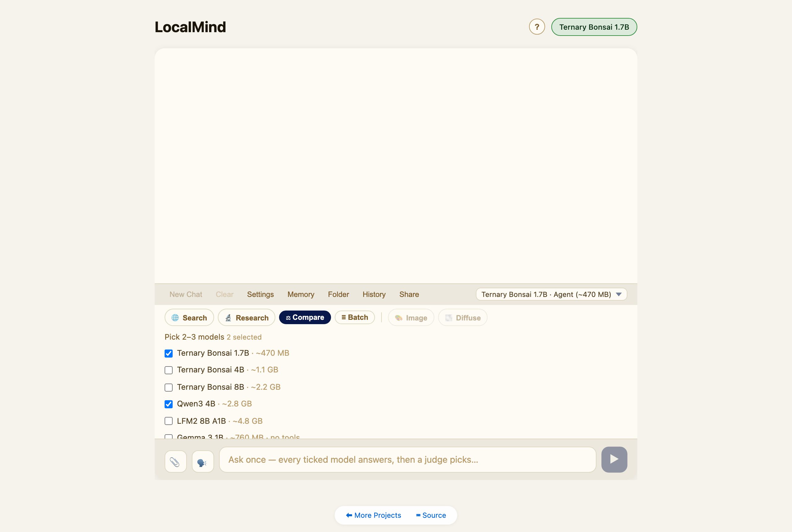Click the '~470 MB' size text in the model list
Image resolution: width=792 pixels, height=532 pixels.
(x=273, y=353)
